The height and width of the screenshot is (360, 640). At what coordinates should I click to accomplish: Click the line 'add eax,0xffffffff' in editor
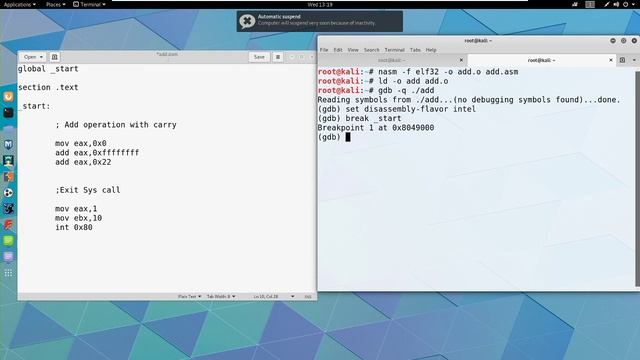[97, 153]
